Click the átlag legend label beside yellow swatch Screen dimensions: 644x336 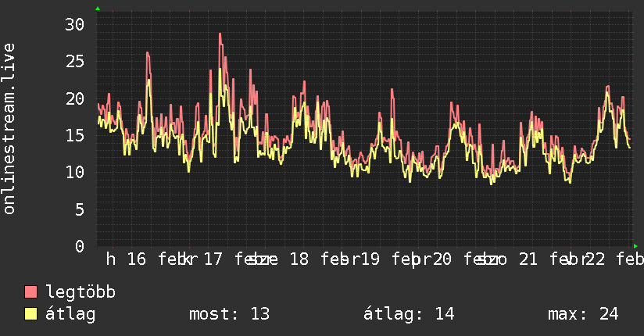pos(70,314)
